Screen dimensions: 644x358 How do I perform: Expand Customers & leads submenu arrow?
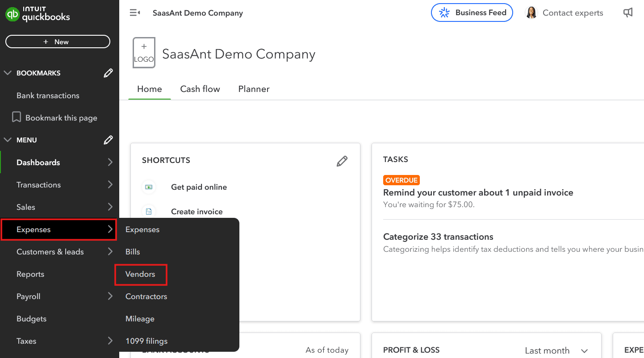click(x=110, y=252)
